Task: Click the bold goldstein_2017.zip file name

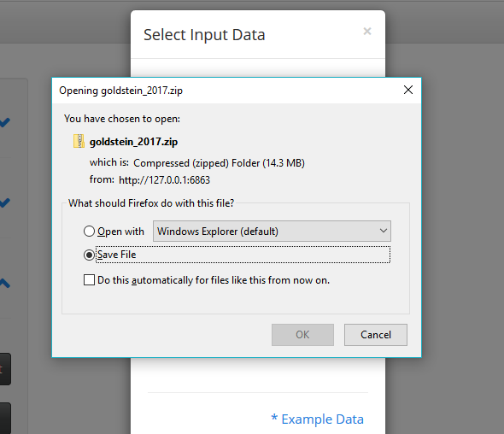Action: [x=133, y=142]
